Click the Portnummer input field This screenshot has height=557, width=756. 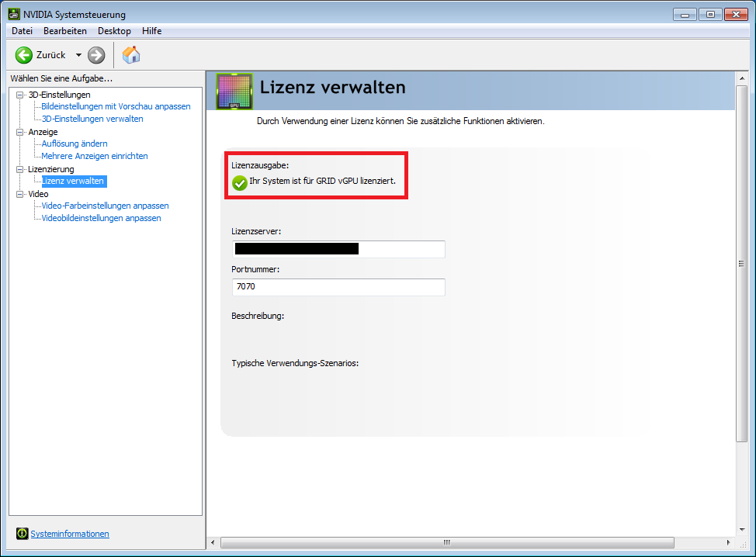click(338, 287)
